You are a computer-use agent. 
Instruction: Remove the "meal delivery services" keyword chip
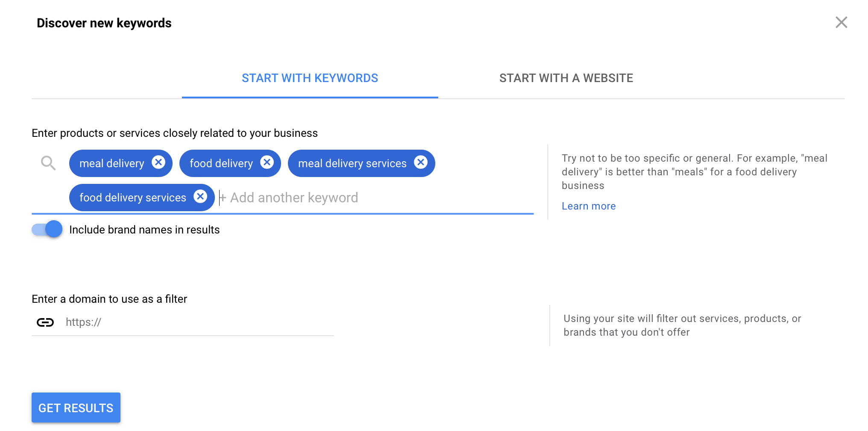tap(421, 162)
